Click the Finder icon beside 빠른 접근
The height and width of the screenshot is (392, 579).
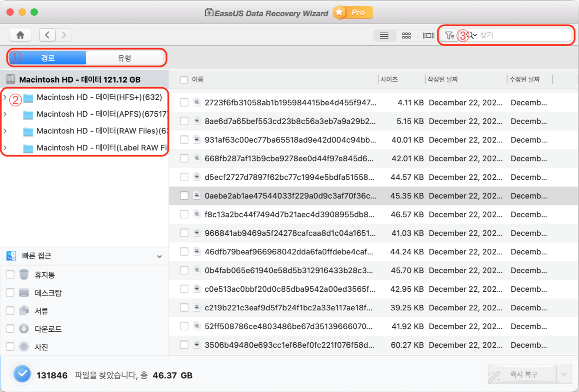11,256
